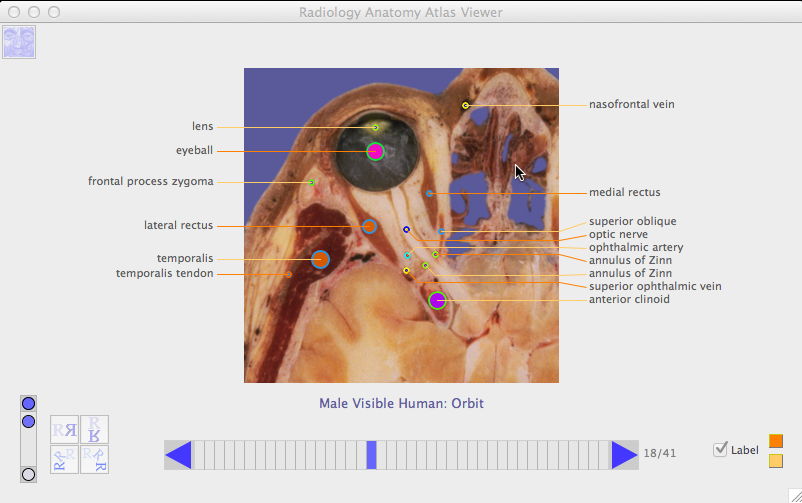This screenshot has height=503, width=802.
Task: Click the 'frontal process zygoma' label
Action: (x=150, y=181)
